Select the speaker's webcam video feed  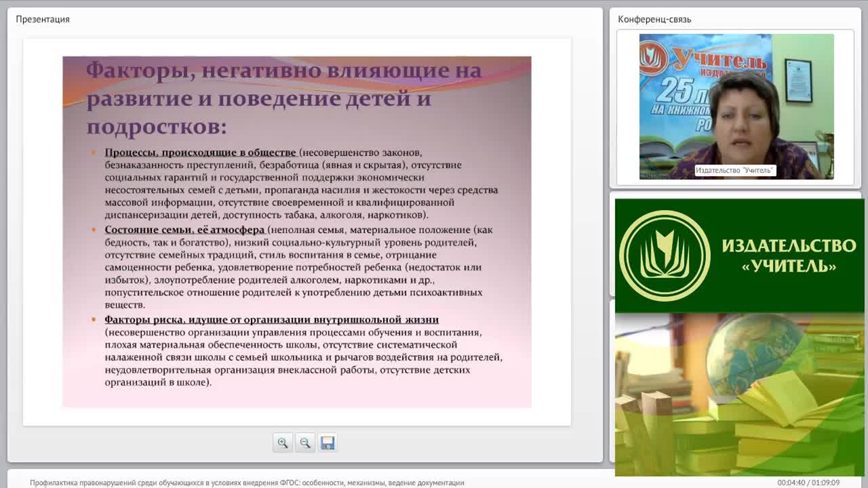coord(736,106)
